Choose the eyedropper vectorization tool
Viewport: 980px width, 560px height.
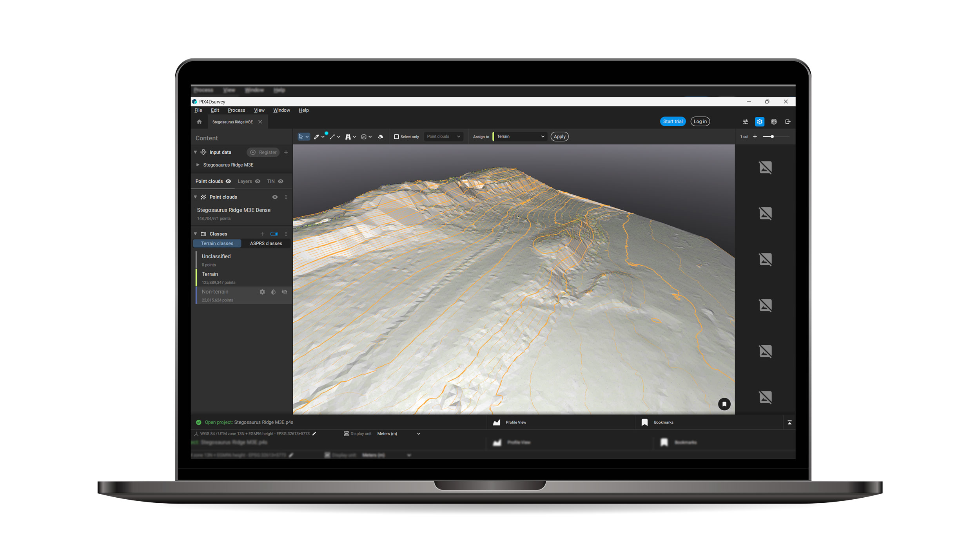pyautogui.click(x=316, y=137)
